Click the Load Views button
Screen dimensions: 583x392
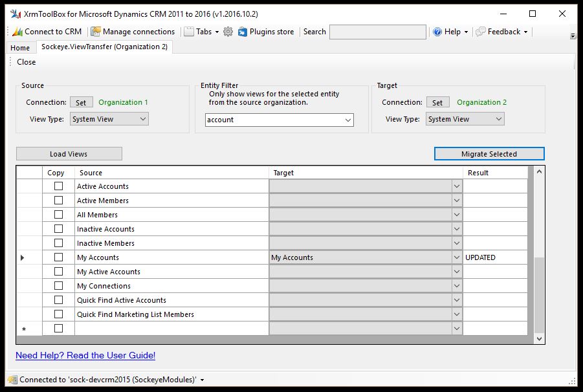69,154
